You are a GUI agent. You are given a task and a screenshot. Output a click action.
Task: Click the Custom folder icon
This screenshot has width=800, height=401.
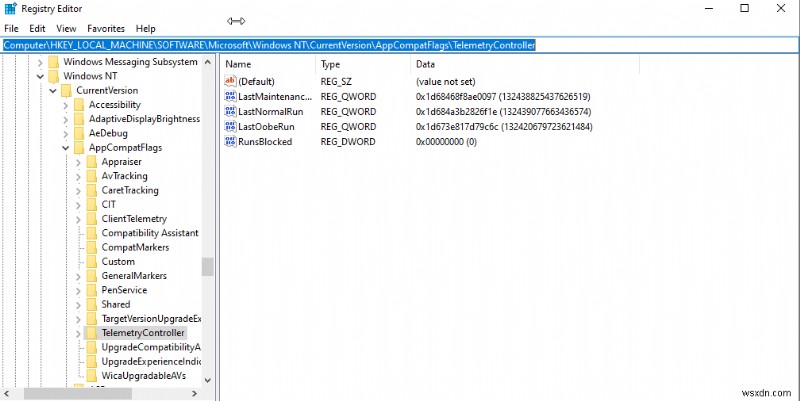(92, 262)
